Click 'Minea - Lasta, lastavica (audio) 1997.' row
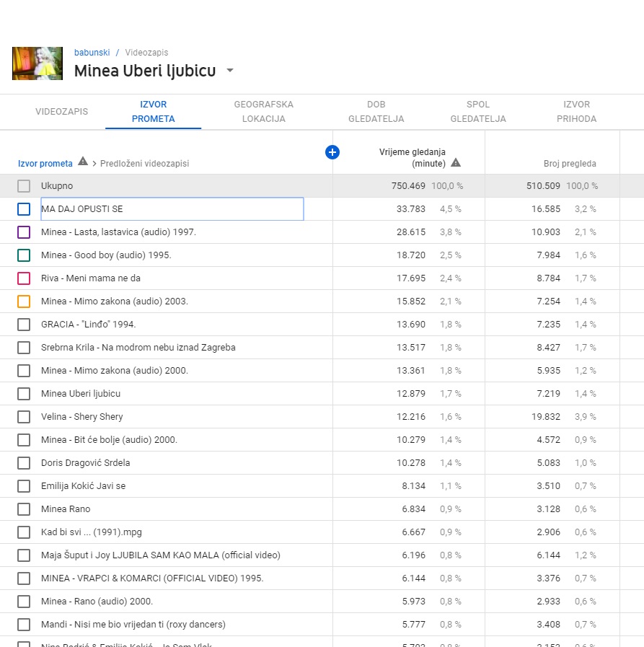 [118, 232]
